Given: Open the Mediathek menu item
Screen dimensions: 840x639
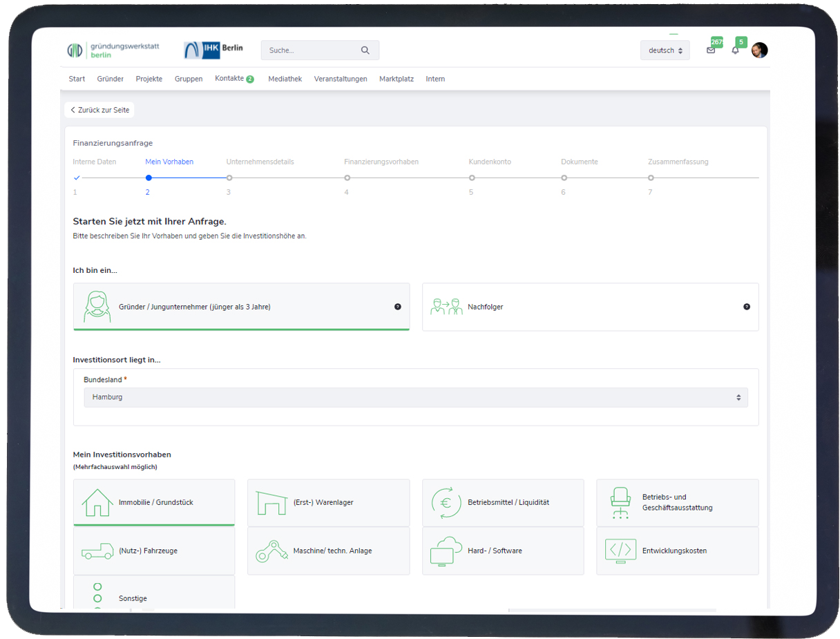Looking at the screenshot, I should (x=285, y=79).
